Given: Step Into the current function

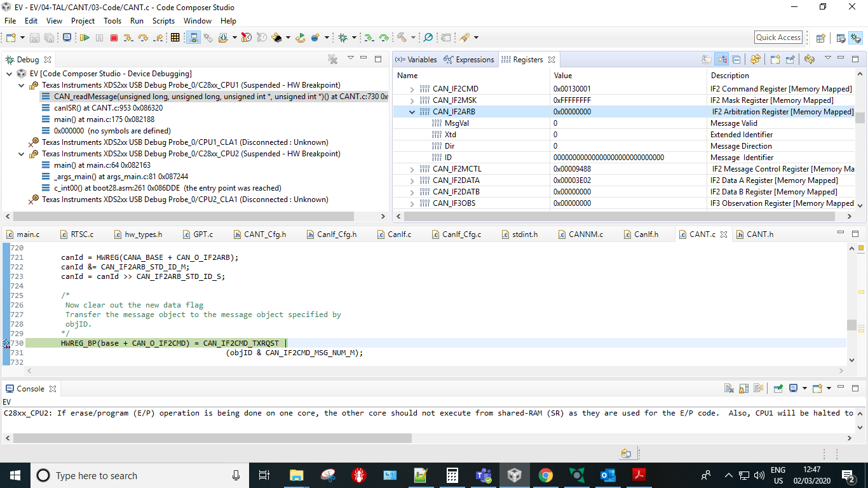Looking at the screenshot, I should (x=129, y=37).
